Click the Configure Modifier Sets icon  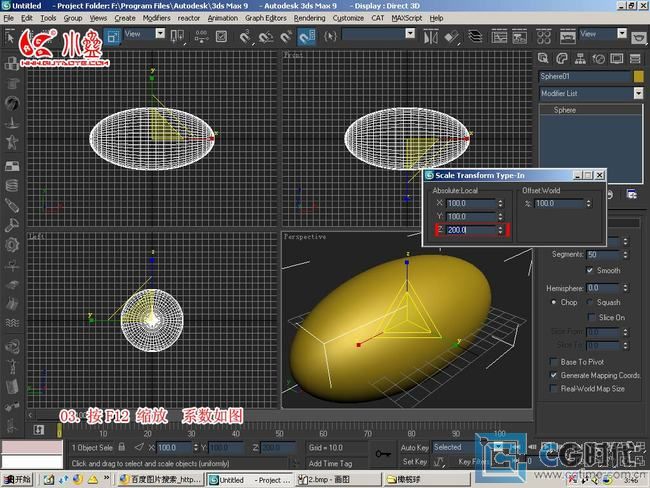coord(631,194)
